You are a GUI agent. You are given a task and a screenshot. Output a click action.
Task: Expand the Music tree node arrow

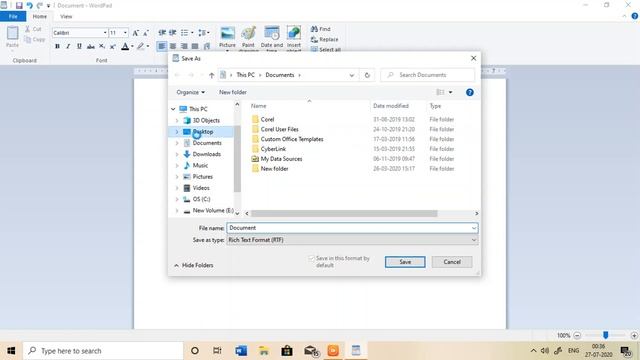(x=177, y=165)
